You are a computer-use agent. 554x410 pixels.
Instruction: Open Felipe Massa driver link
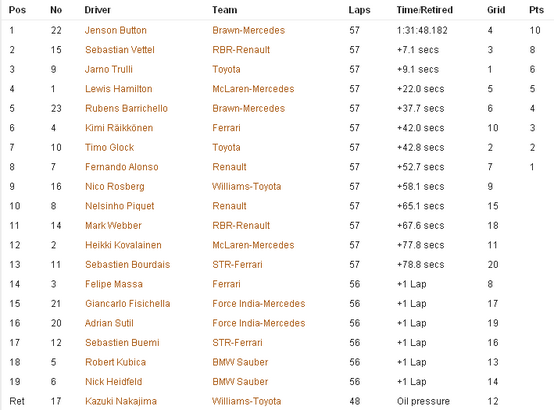114,284
